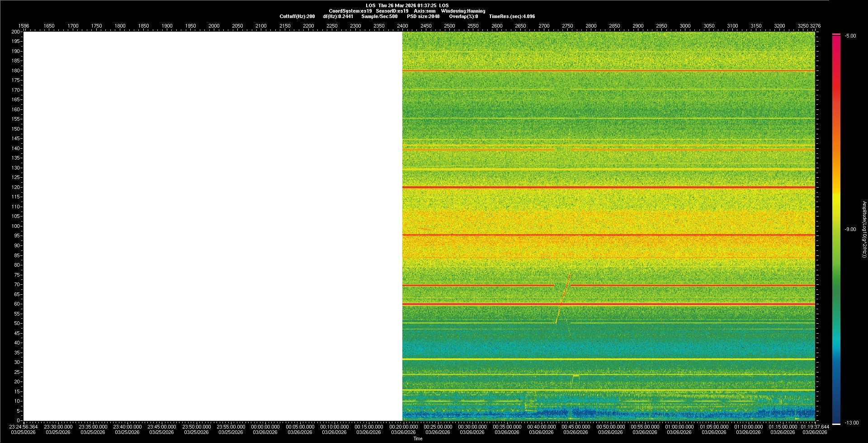Click the 2400 tick on the top axis

click(x=402, y=26)
